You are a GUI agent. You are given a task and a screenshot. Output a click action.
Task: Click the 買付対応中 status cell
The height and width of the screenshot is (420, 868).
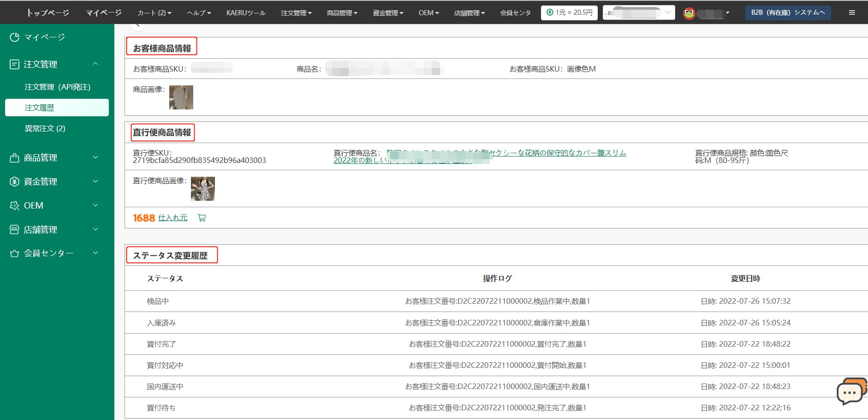(x=165, y=366)
